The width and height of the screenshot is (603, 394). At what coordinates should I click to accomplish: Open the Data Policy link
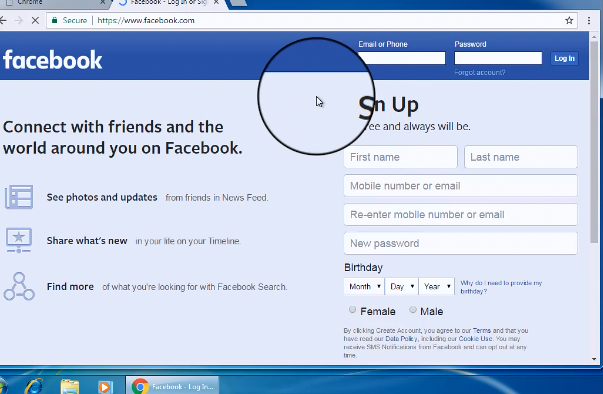[x=401, y=339]
